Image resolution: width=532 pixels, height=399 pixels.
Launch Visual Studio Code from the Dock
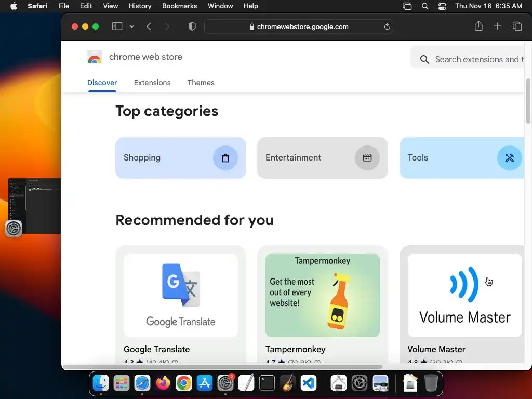[x=309, y=383]
